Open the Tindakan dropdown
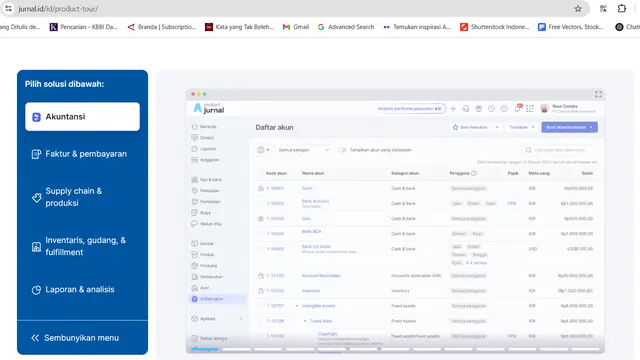 522,127
